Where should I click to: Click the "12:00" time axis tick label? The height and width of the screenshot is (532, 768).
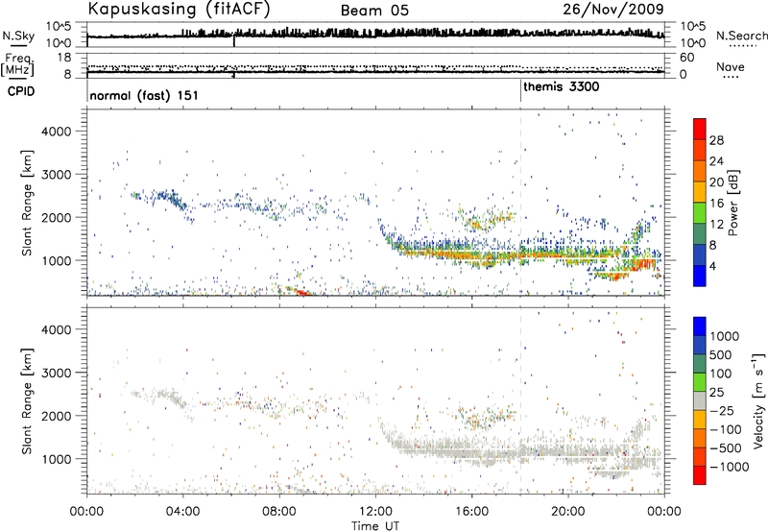[x=375, y=511]
